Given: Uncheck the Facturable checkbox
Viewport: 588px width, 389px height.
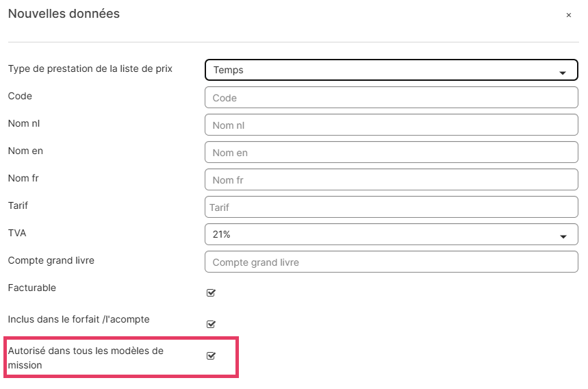Looking at the screenshot, I should pos(211,293).
